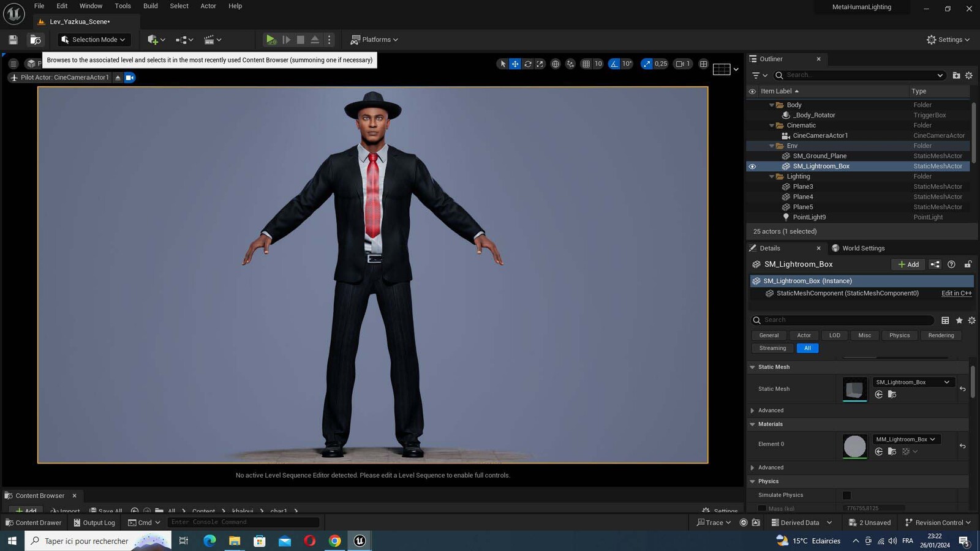The width and height of the screenshot is (980, 551).
Task: Click the material Element 0 thumbnail
Action: [854, 446]
